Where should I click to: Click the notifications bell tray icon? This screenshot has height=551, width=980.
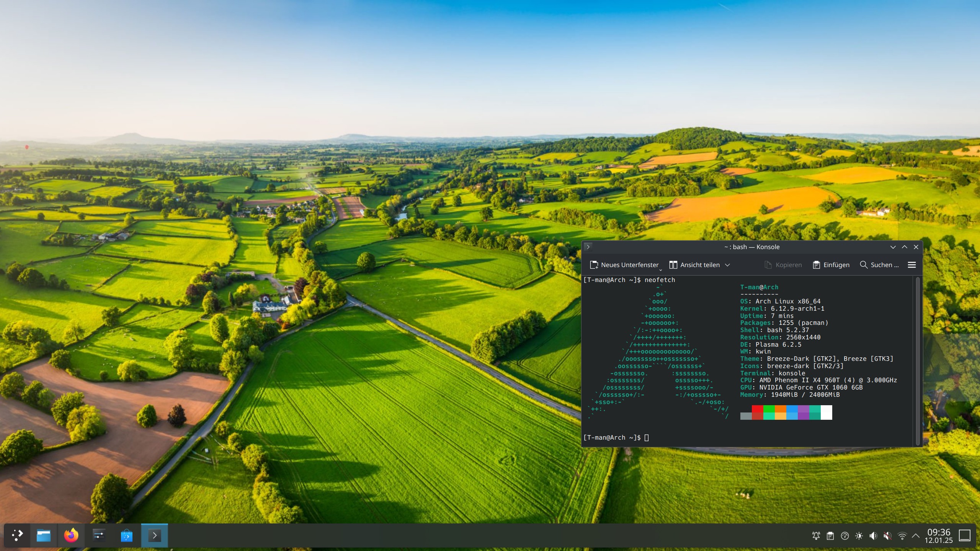[816, 536]
